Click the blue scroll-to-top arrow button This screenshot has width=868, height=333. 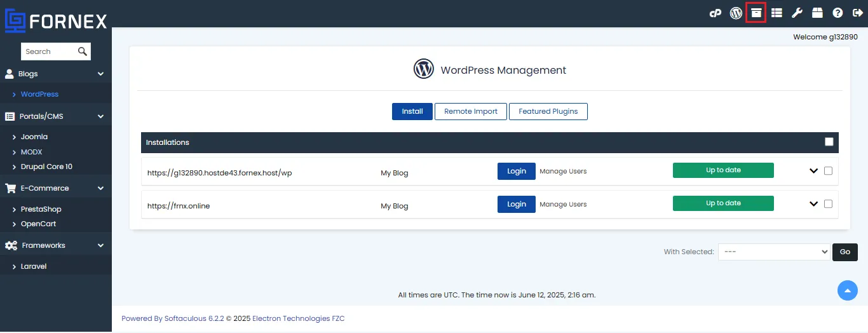(848, 290)
